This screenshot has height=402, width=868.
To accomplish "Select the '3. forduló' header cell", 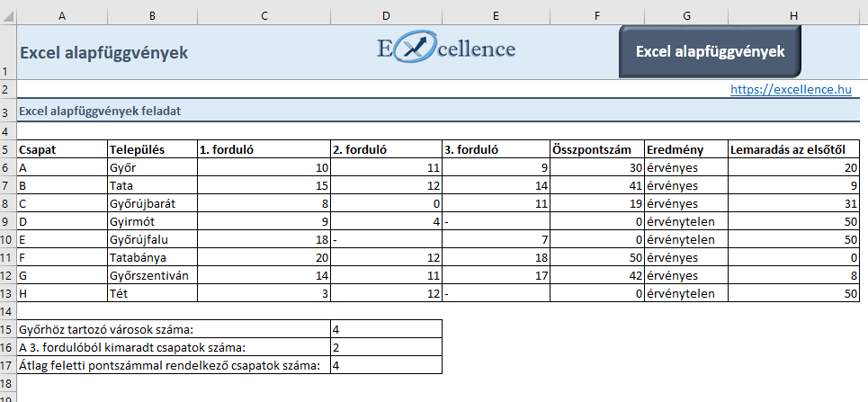I will click(496, 149).
